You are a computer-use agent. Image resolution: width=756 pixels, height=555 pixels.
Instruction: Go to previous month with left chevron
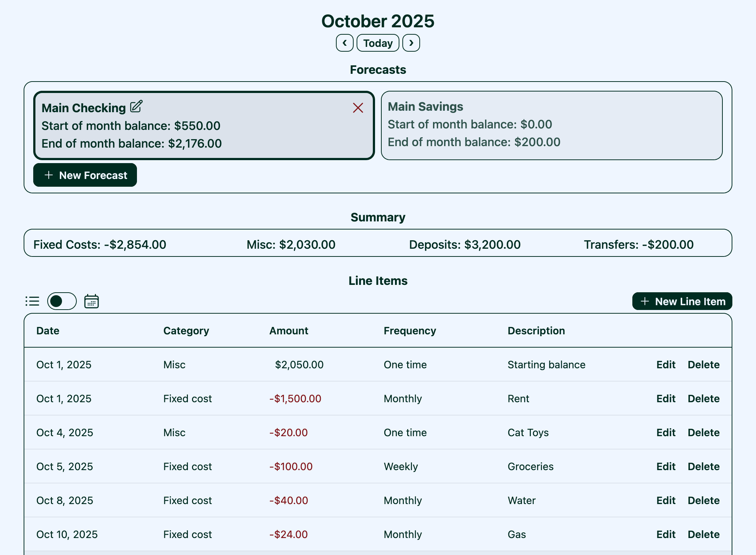[x=344, y=43]
